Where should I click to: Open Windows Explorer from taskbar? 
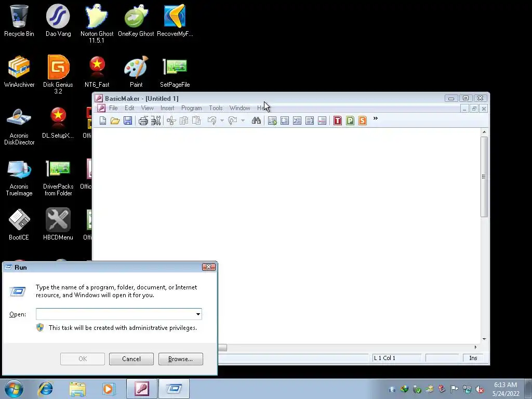(77, 389)
